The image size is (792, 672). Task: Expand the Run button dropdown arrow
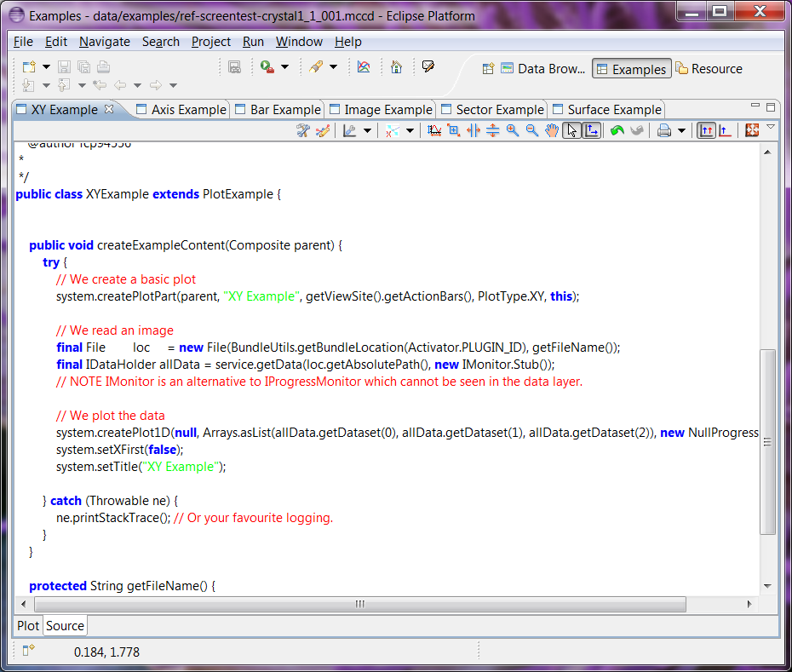(284, 66)
